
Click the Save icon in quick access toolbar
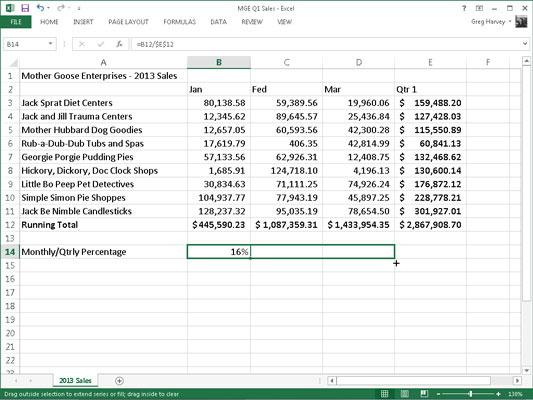(25, 8)
